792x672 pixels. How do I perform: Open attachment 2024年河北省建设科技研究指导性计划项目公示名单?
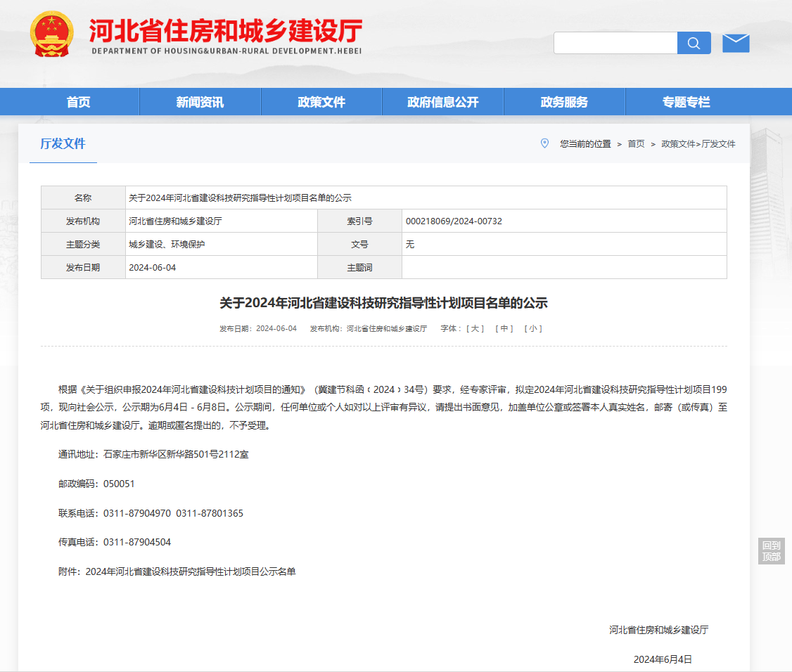(191, 571)
